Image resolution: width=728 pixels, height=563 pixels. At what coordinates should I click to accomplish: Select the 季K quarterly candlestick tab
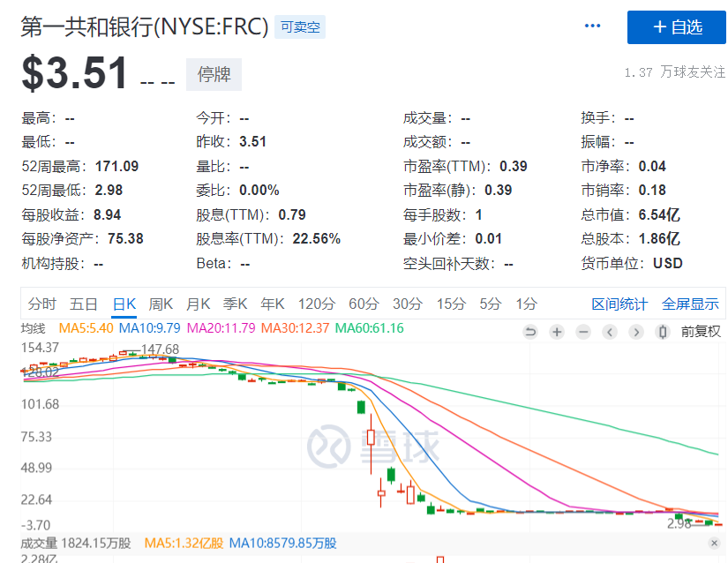point(235,304)
